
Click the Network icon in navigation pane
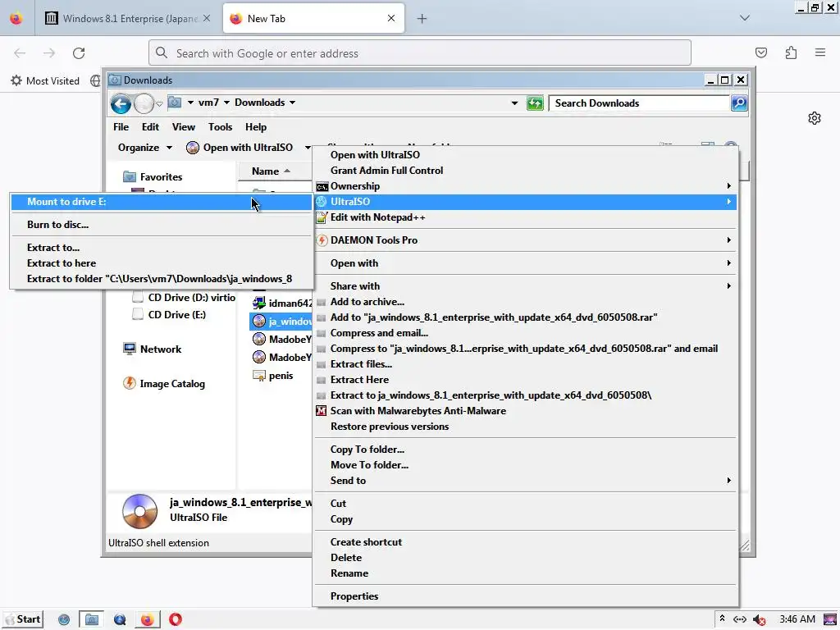[x=129, y=349]
